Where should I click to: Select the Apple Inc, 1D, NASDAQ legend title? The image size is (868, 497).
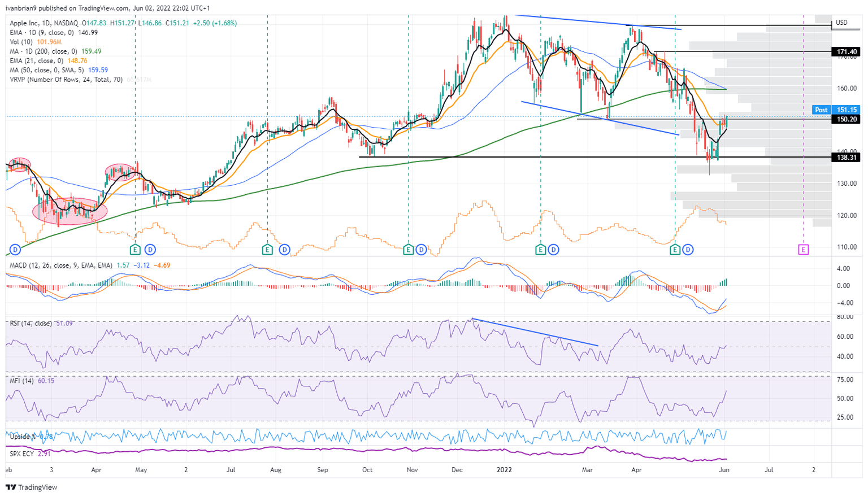pos(45,23)
